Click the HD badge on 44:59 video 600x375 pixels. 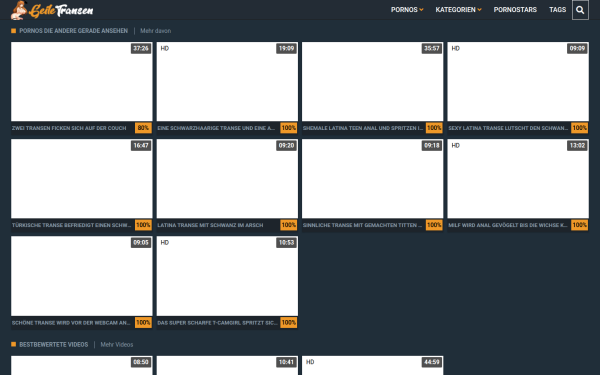[x=310, y=362]
